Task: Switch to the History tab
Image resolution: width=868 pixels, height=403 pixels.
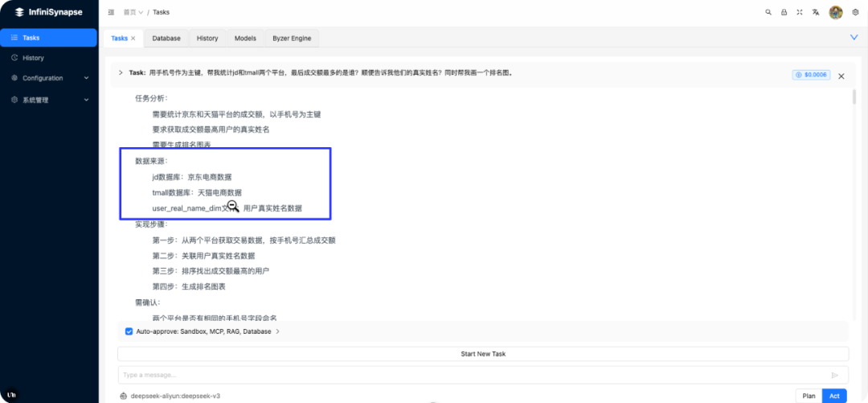Action: point(207,39)
